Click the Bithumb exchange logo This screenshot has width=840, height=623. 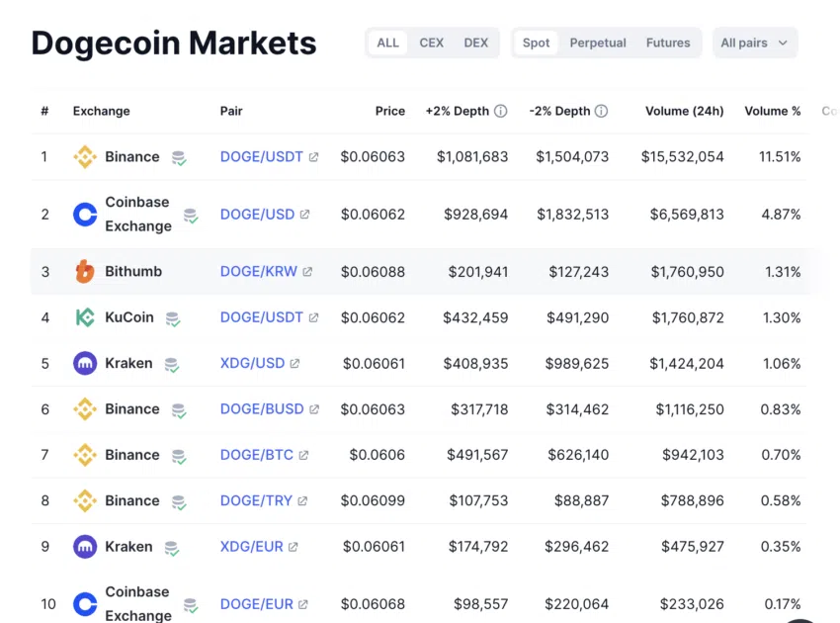coord(85,271)
